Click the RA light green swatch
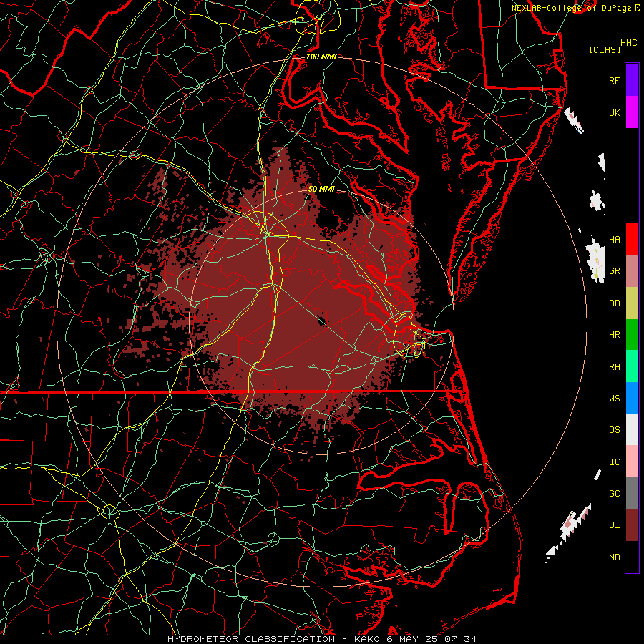Screen dimensions: 644x644 (x=632, y=366)
